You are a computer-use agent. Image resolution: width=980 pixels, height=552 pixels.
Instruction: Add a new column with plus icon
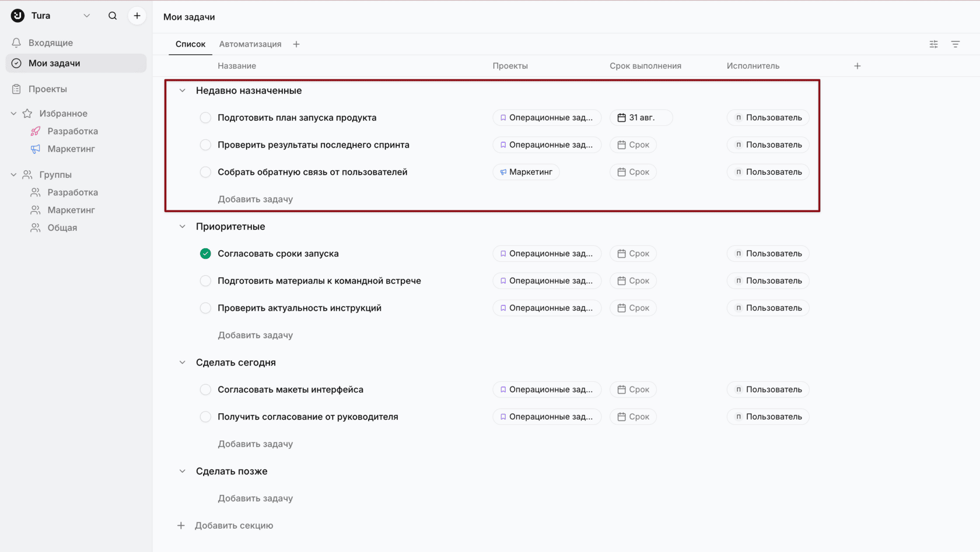point(857,66)
